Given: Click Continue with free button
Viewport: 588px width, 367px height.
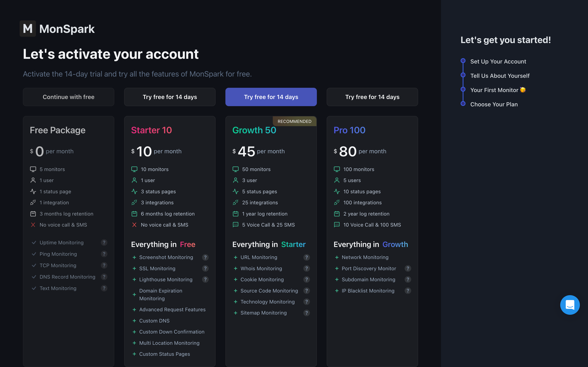Looking at the screenshot, I should (x=68, y=97).
